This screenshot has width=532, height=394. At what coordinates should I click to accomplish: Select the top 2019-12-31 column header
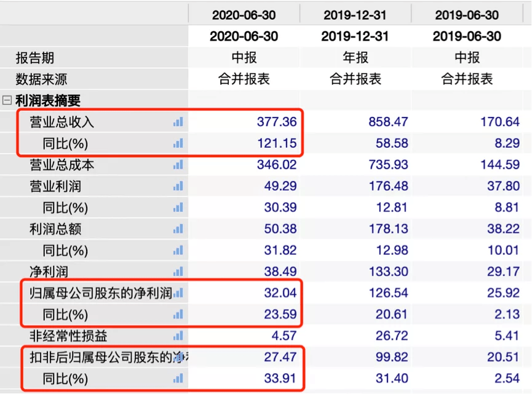355,15
